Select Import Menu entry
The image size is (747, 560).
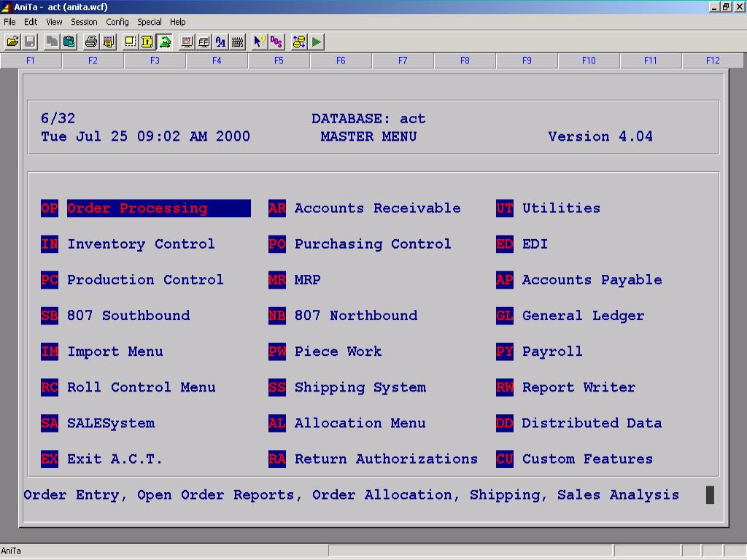pos(102,352)
